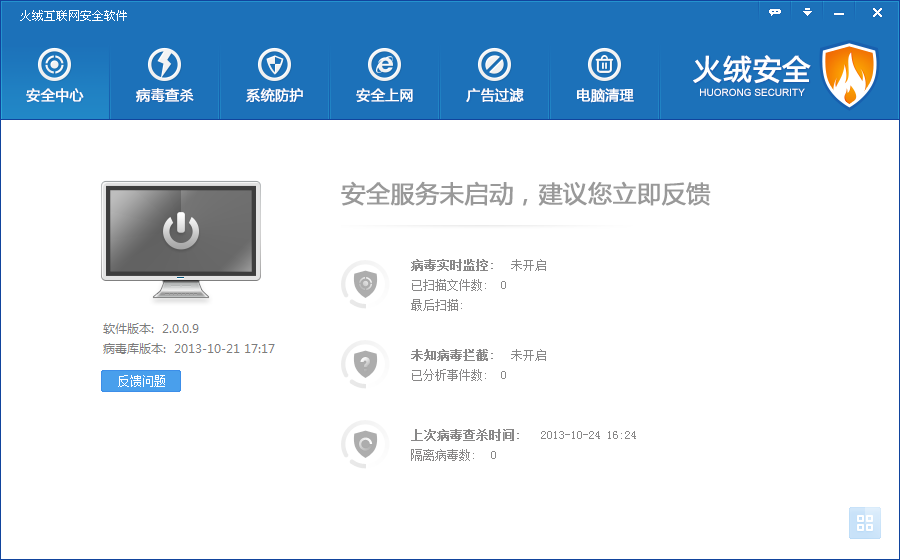The image size is (900, 560).
Task: Select the 安全上网 safe browsing icon
Action: coord(384,66)
